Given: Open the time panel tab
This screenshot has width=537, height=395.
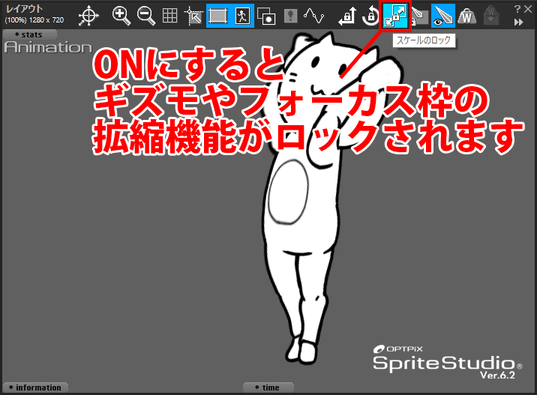Looking at the screenshot, I should tap(268, 387).
